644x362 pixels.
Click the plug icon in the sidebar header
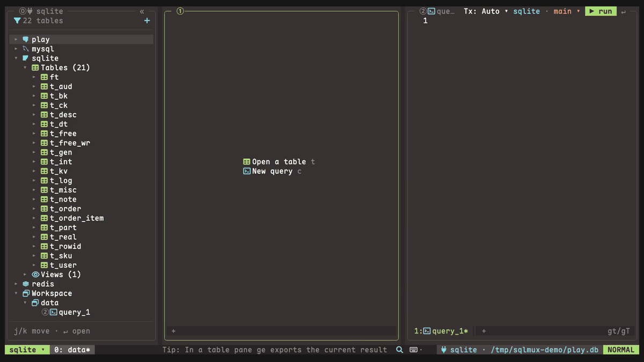pyautogui.click(x=30, y=11)
